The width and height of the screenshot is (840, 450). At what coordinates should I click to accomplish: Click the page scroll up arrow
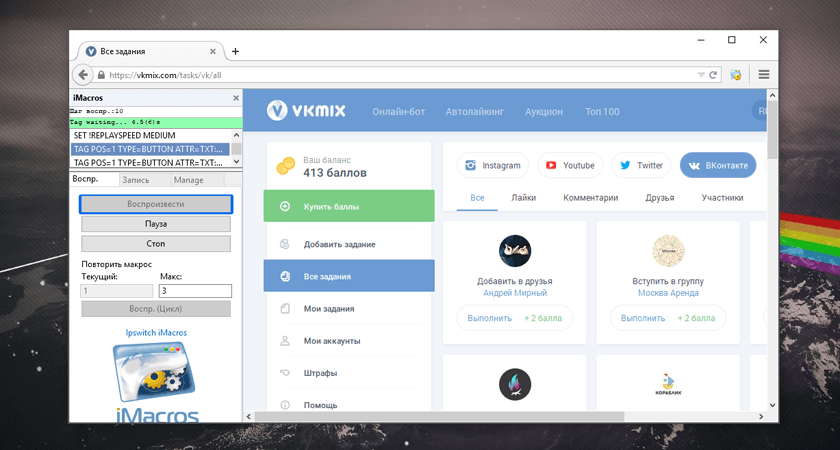772,95
